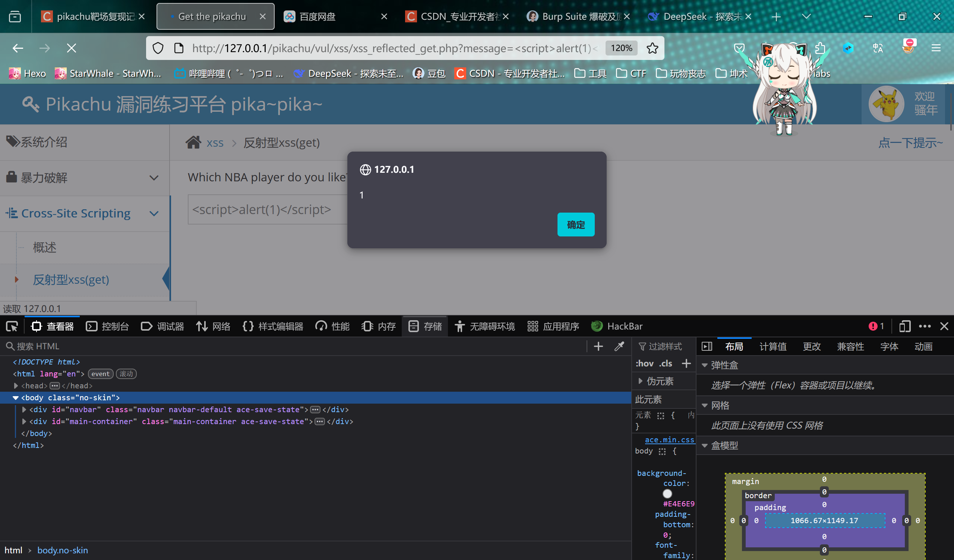Click the element picker icon in DevTools
954x560 pixels.
point(12,326)
